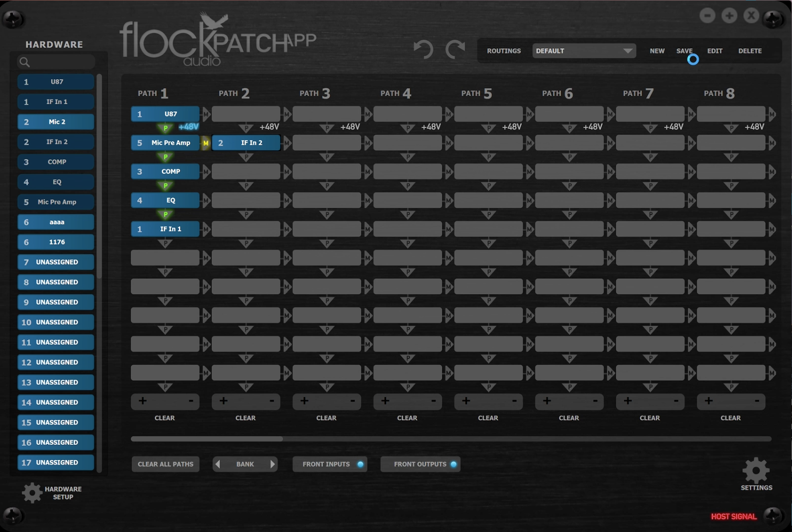Select Mic 2 in hardware list
Screen dimensions: 792x532
[x=56, y=122]
